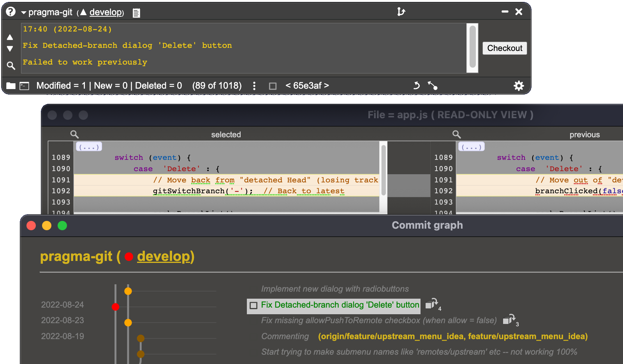Screen dimensions: 623x364
Task: Click the reset/undo arrow icon
Action: pos(416,86)
